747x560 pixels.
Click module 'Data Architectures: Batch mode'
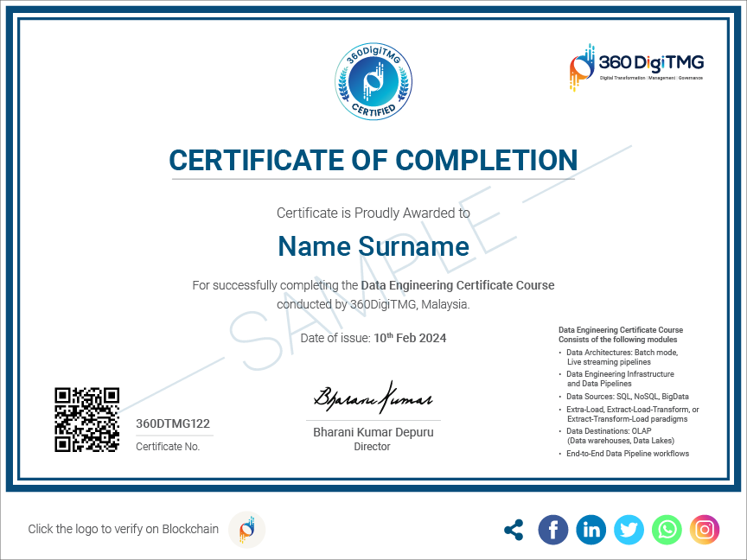pos(622,353)
